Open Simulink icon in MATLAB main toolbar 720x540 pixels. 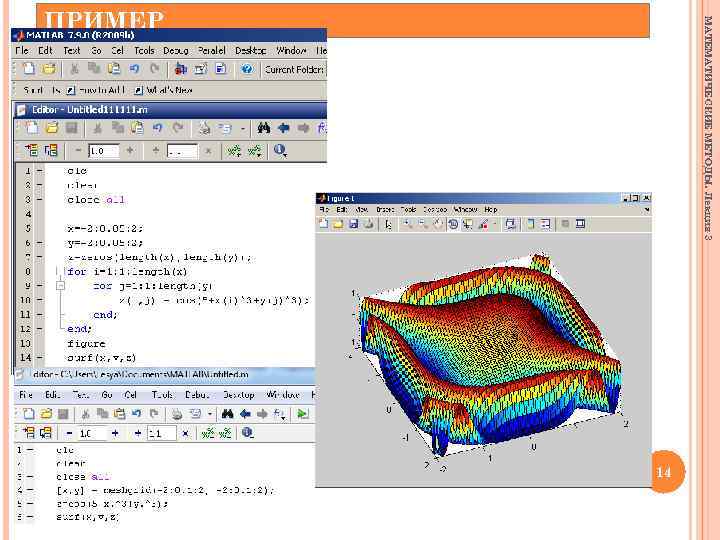click(x=180, y=69)
